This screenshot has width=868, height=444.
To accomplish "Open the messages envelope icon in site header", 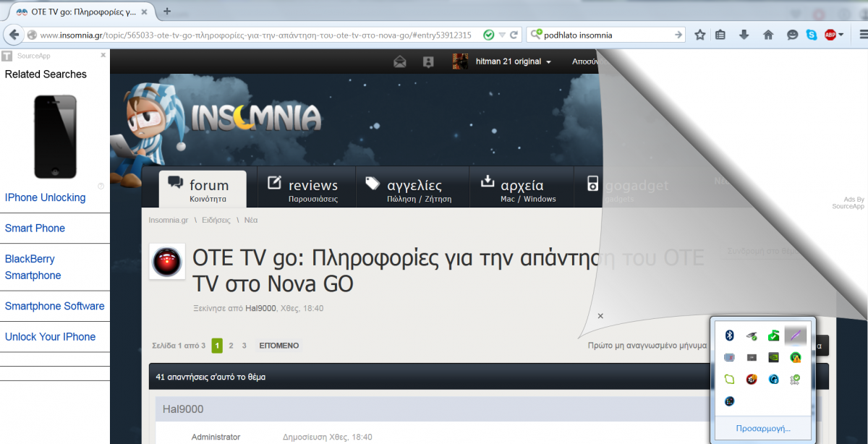I will pyautogui.click(x=400, y=61).
